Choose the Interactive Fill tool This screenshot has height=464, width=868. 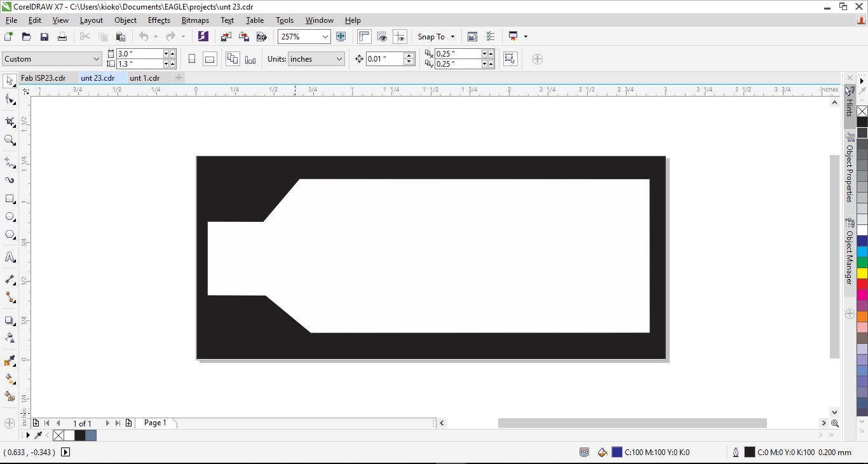point(10,378)
